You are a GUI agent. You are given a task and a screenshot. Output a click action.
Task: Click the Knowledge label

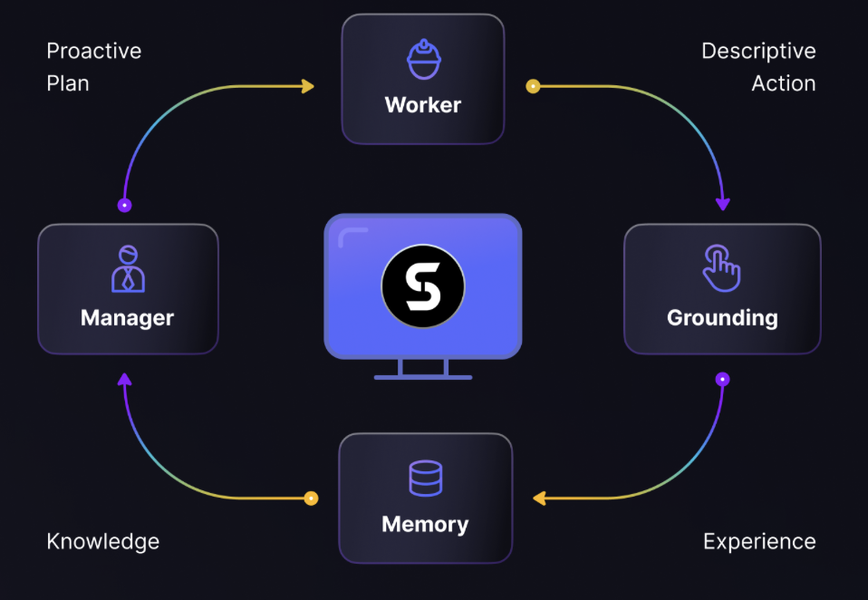click(x=103, y=541)
